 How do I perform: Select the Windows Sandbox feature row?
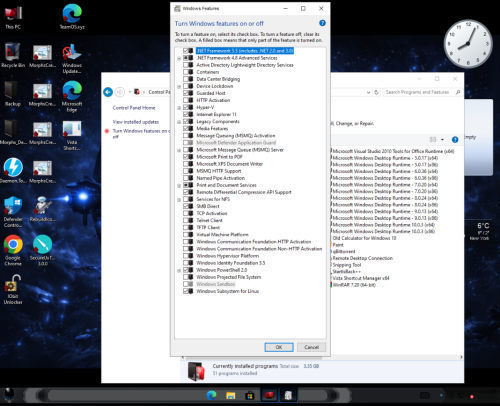(x=216, y=284)
